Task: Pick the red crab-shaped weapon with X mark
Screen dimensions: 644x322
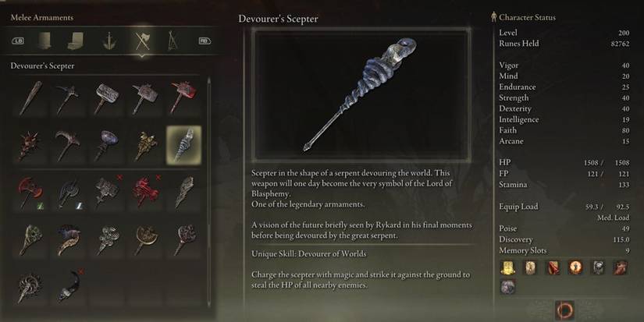Action: click(146, 192)
